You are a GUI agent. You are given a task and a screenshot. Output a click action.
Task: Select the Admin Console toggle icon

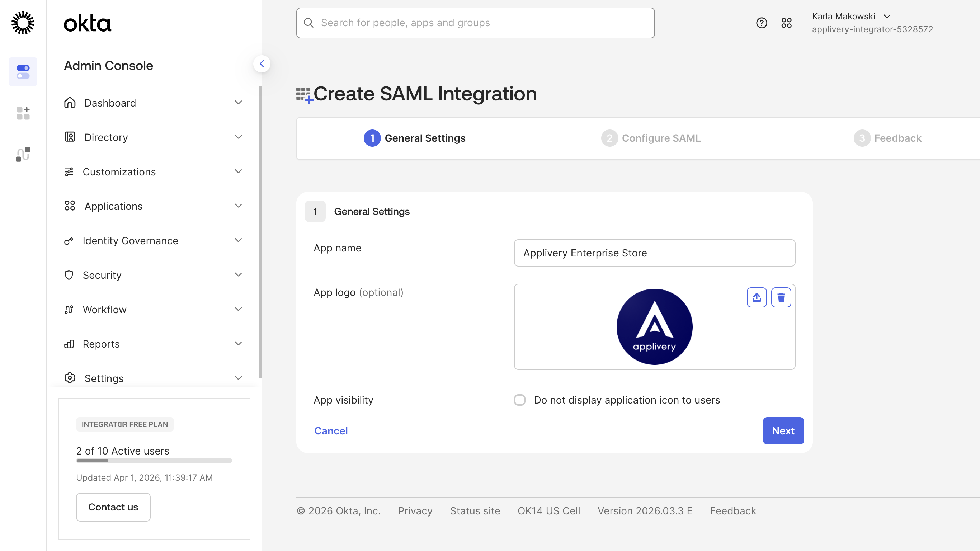click(x=23, y=71)
